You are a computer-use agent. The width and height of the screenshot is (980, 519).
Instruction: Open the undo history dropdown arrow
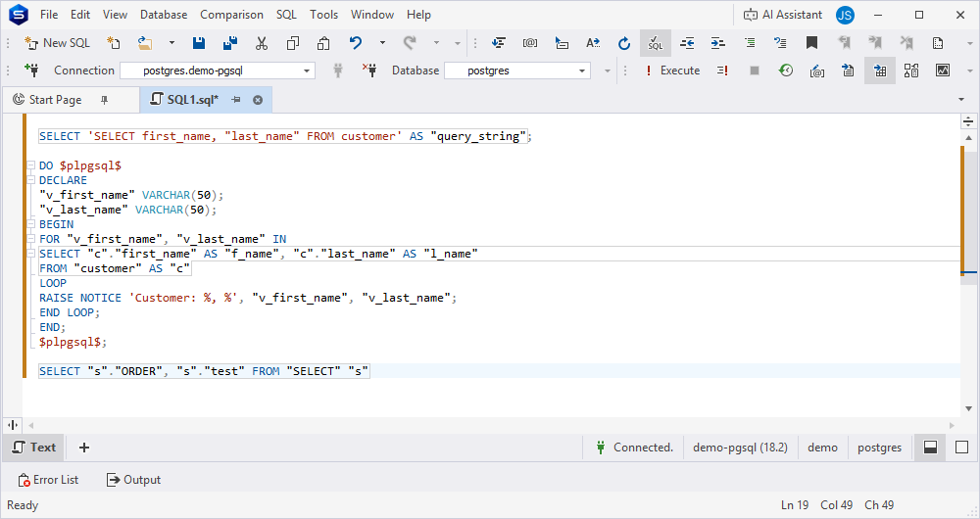click(x=382, y=43)
